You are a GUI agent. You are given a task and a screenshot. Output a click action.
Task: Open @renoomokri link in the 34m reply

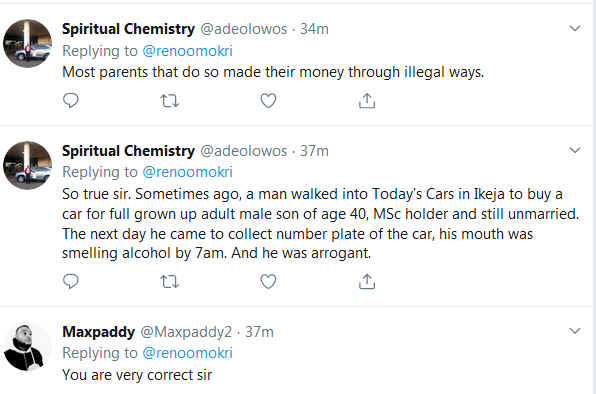click(x=187, y=51)
